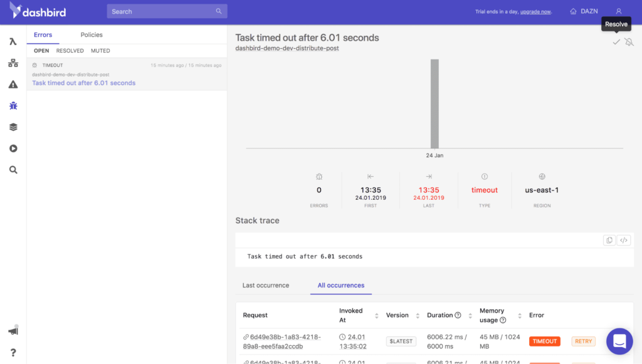Image resolution: width=642 pixels, height=364 pixels.
Task: Open search from the magnifier sidebar icon
Action: (x=13, y=169)
